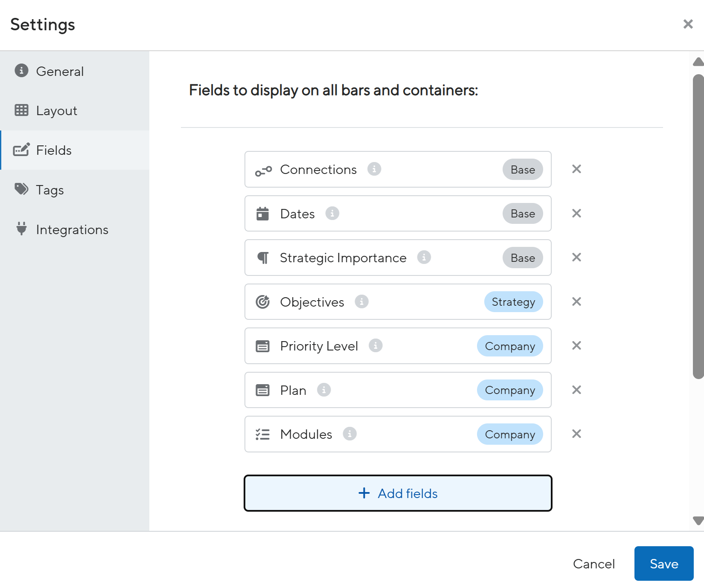
Task: Click the Priority Level document icon
Action: tap(262, 346)
